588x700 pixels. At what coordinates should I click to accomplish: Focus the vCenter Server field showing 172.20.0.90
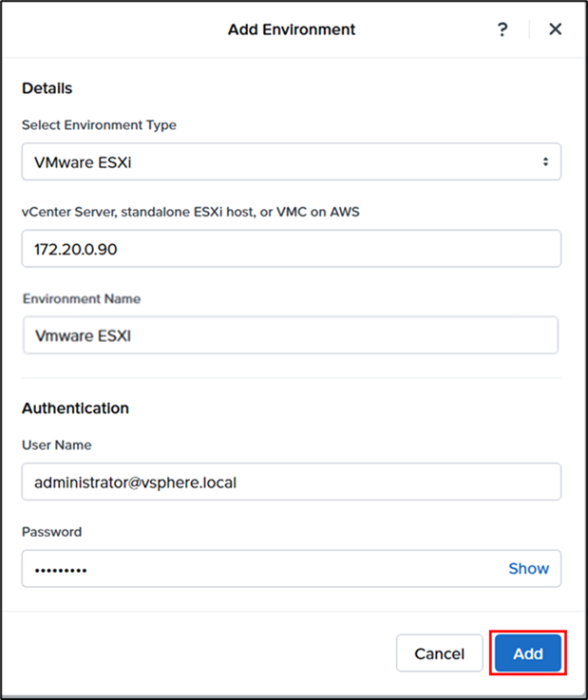(x=291, y=248)
